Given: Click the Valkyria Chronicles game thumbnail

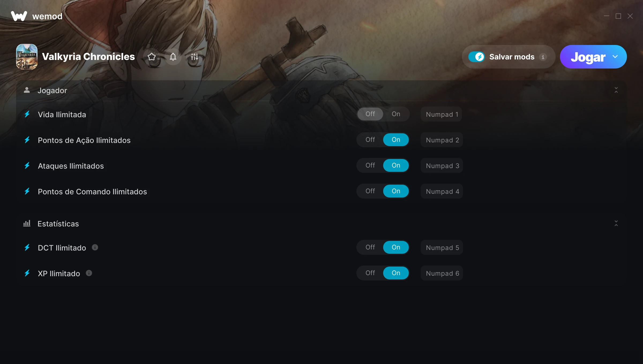Looking at the screenshot, I should click(27, 57).
